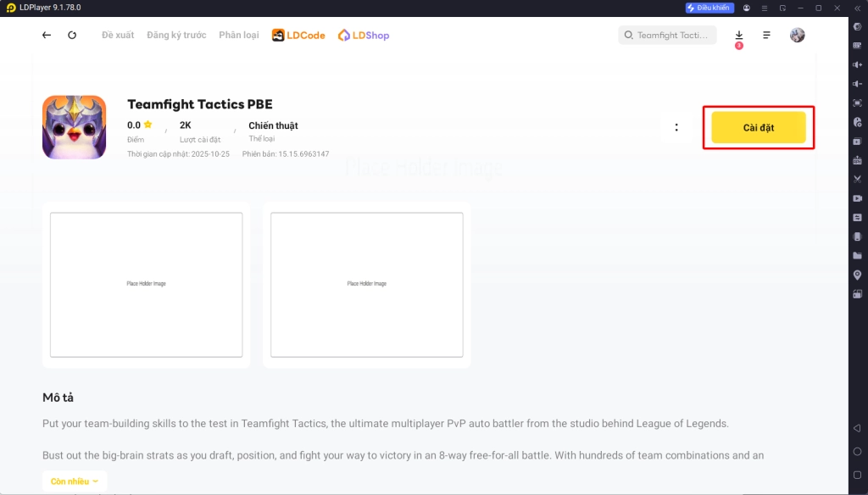
Task: Open the downloads manager icon
Action: click(739, 36)
